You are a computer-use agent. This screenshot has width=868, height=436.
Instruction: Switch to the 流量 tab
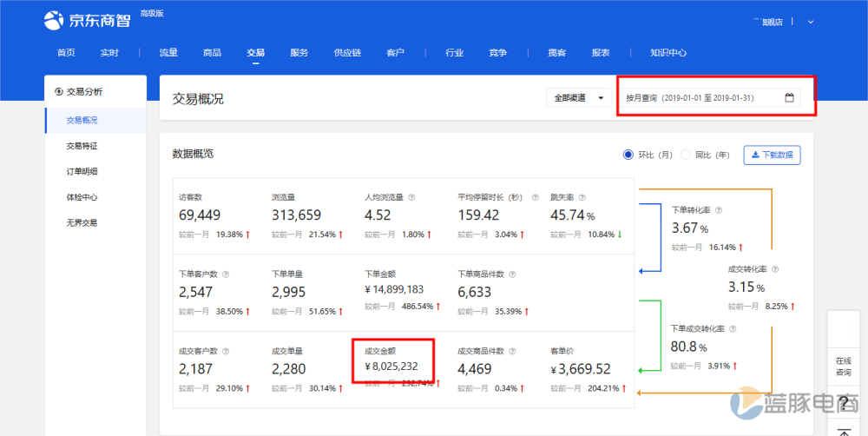point(168,53)
